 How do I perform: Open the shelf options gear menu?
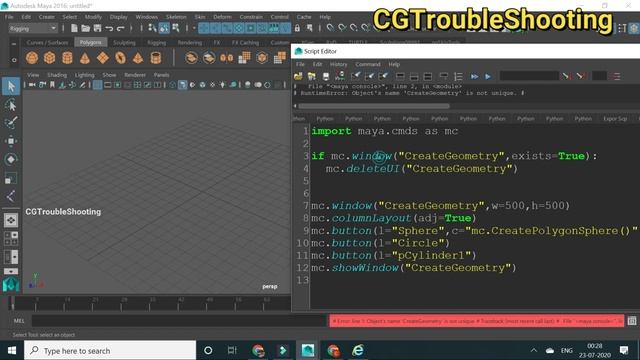click(14, 60)
